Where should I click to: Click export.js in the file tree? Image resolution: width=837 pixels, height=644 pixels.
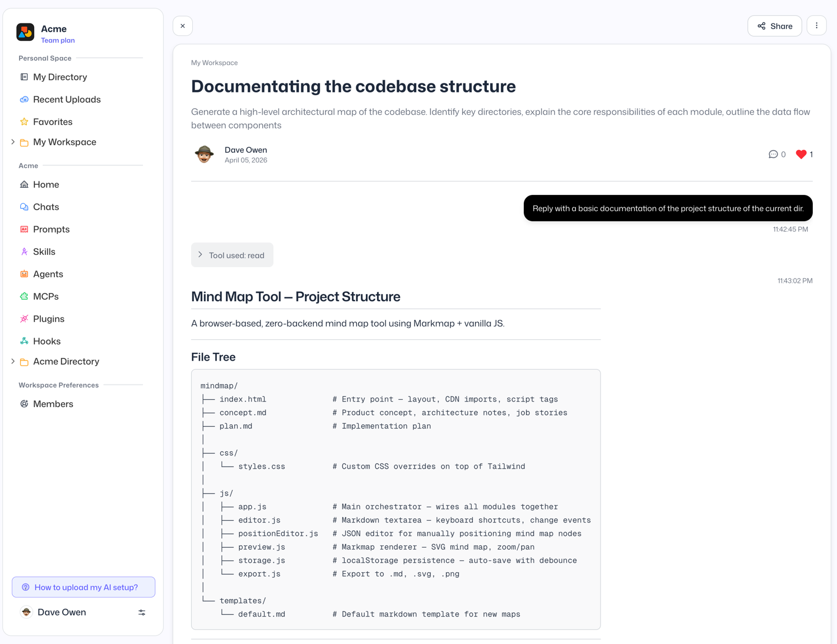click(259, 574)
